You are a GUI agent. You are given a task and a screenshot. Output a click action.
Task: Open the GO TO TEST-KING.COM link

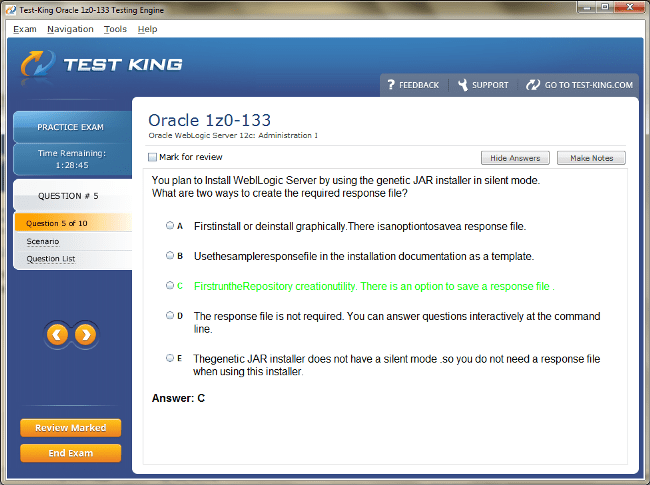589,85
